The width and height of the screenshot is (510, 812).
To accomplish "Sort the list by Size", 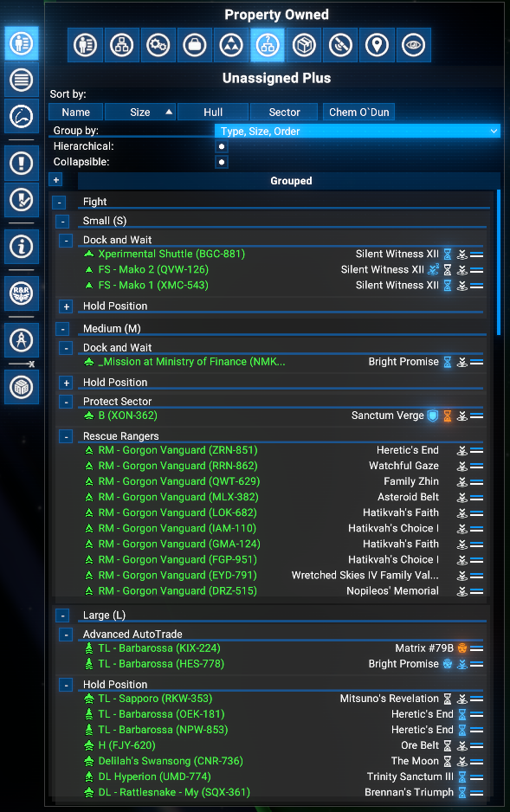I will click(x=140, y=112).
